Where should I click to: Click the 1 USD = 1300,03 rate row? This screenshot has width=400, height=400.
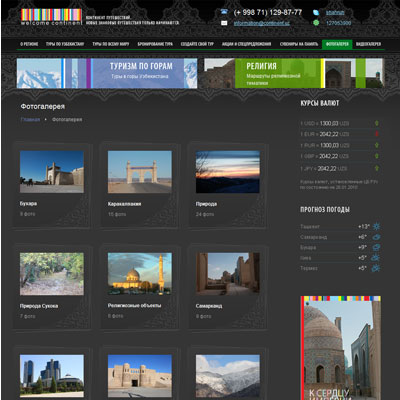click(339, 123)
